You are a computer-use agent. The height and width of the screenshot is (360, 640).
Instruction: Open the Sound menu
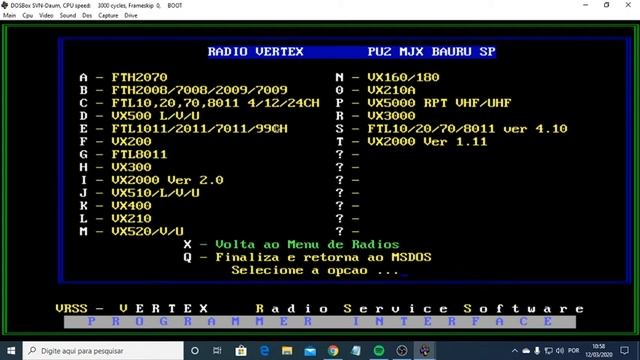(68, 16)
